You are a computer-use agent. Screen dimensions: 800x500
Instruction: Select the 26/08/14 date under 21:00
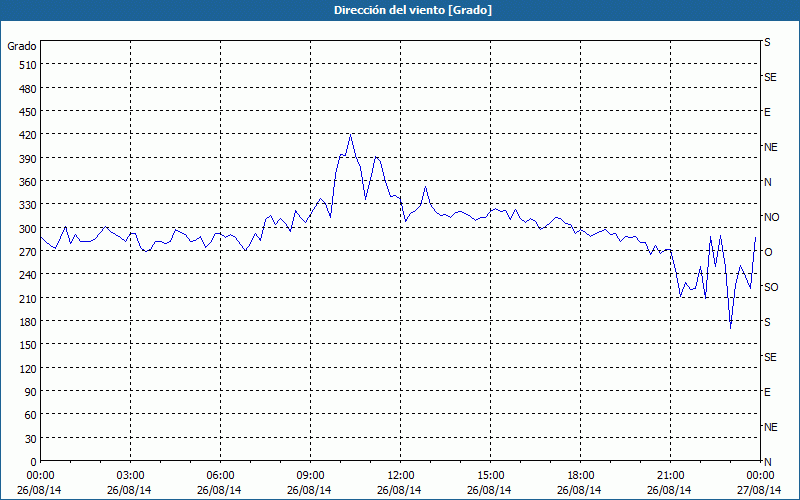point(669,490)
